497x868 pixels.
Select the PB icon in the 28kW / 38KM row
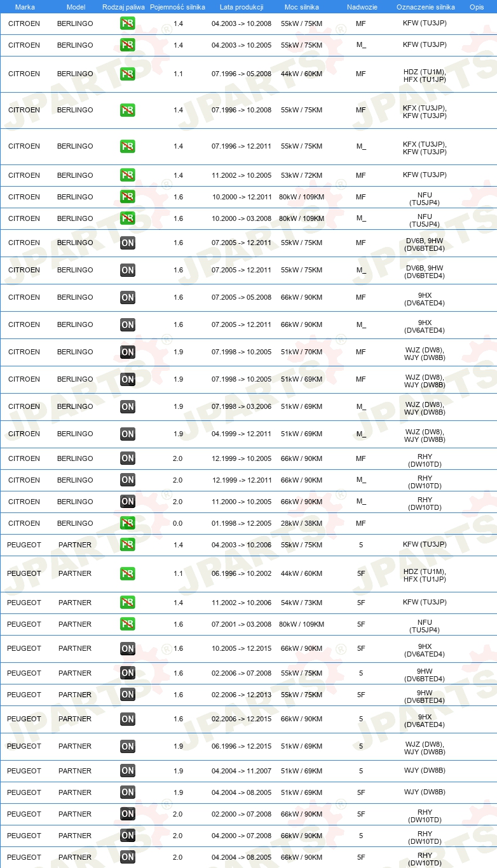[128, 523]
